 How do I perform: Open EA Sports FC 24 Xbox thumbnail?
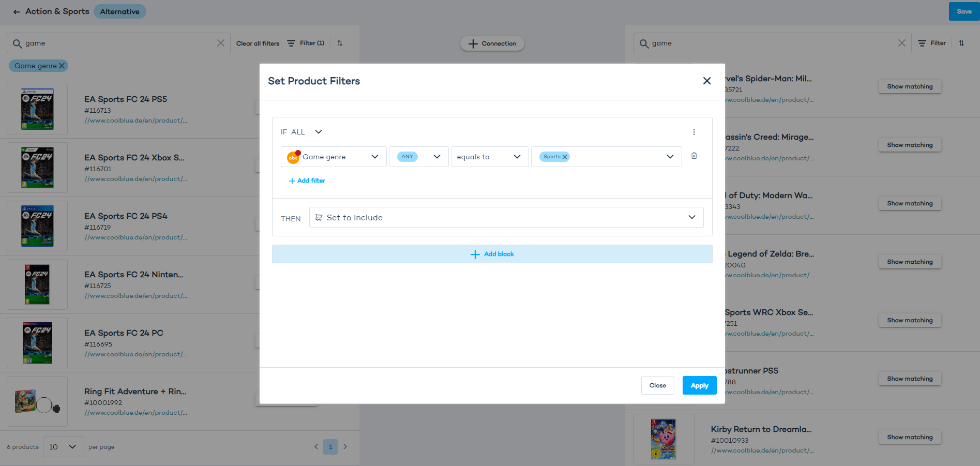(x=37, y=168)
